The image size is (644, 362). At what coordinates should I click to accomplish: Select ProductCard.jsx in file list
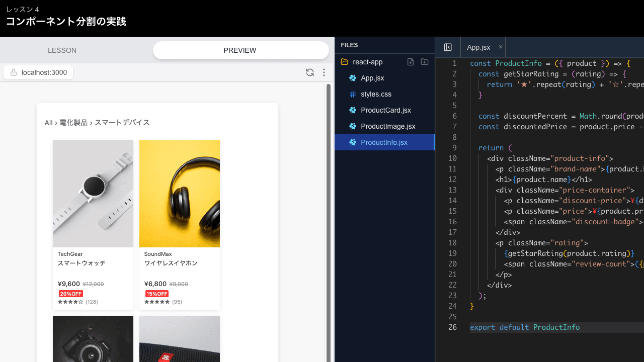385,110
